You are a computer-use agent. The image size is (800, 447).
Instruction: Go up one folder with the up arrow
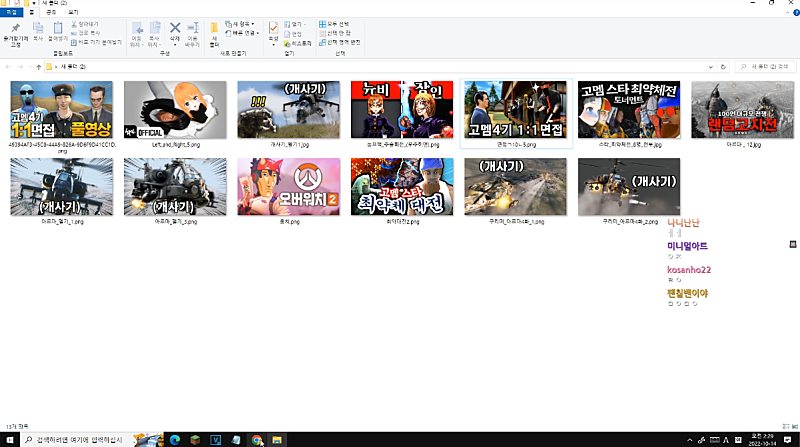(38, 66)
